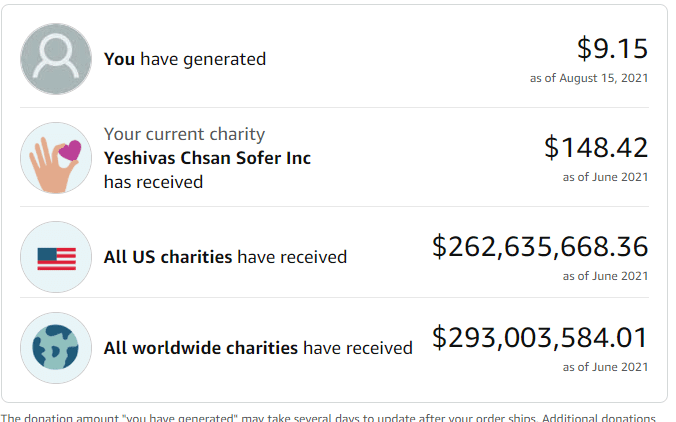Viewport: 676px width, 422px height.
Task: Click "All worldwide charities have received" label
Action: point(258,348)
